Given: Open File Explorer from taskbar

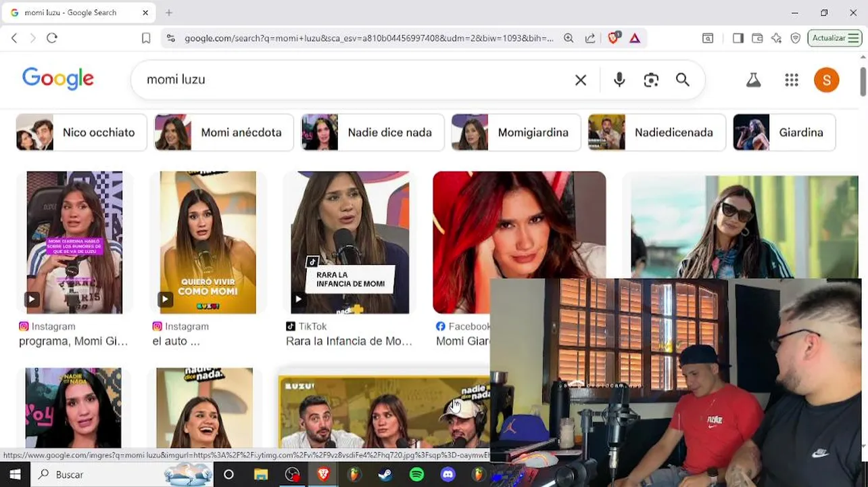Looking at the screenshot, I should [260, 475].
